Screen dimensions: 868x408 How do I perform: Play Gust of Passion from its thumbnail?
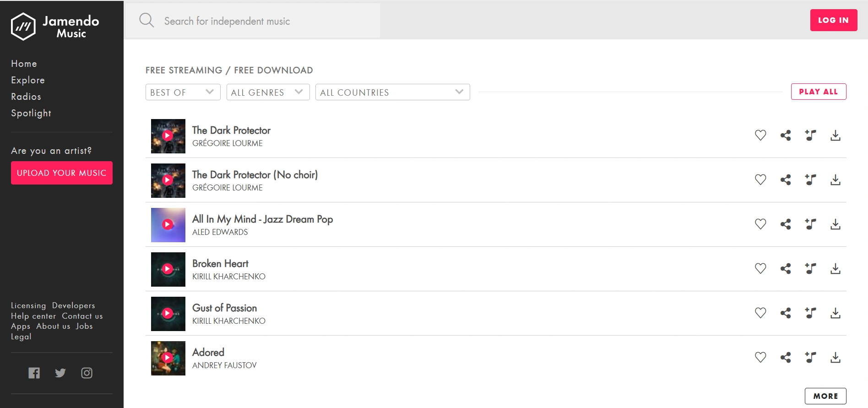[x=168, y=314]
